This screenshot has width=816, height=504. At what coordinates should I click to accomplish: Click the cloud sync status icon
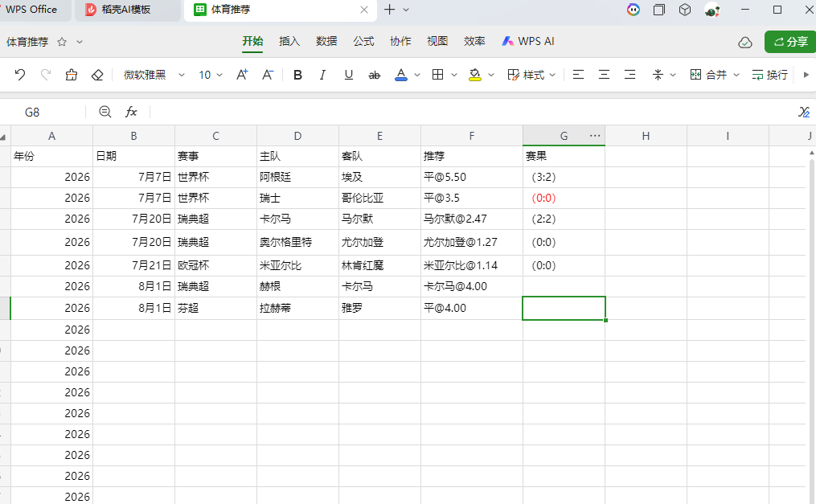pos(745,42)
